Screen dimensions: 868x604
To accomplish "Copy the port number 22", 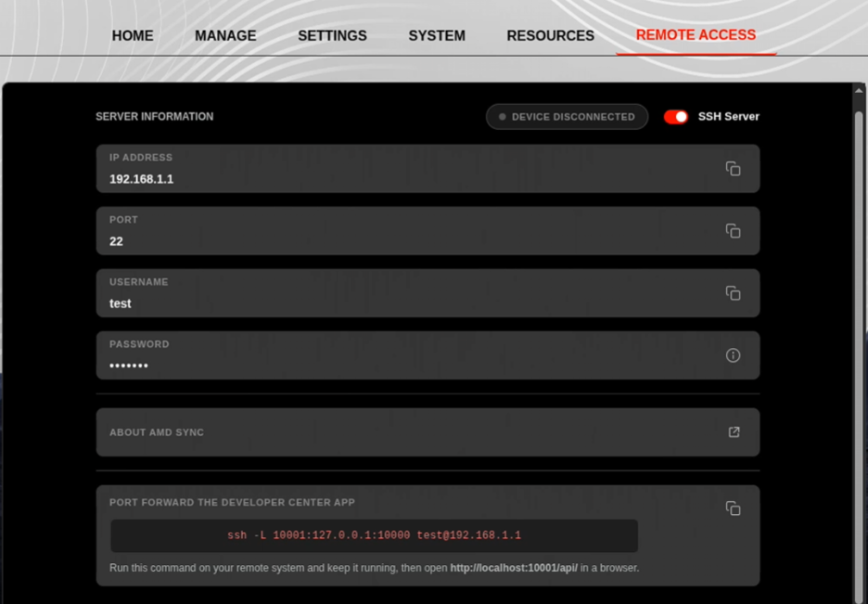I will click(733, 231).
